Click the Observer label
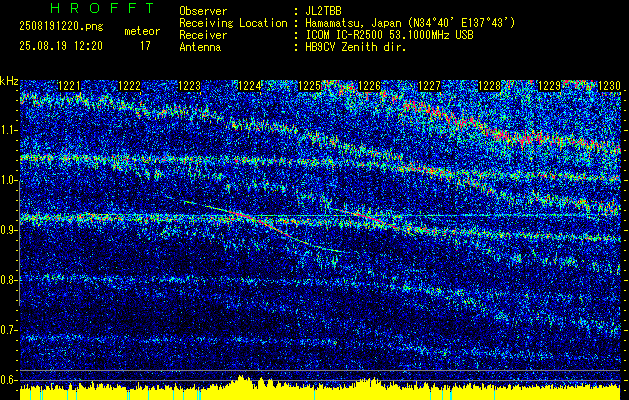Viewport: 629px width, 400px height. pos(203,11)
